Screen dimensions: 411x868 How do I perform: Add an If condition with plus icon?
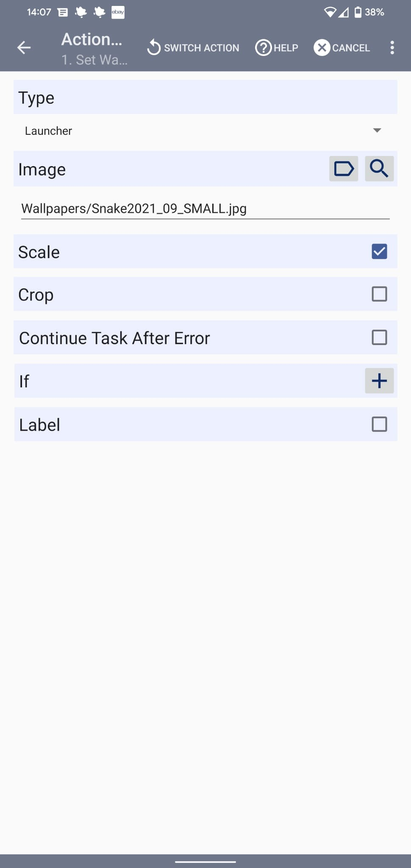(379, 381)
